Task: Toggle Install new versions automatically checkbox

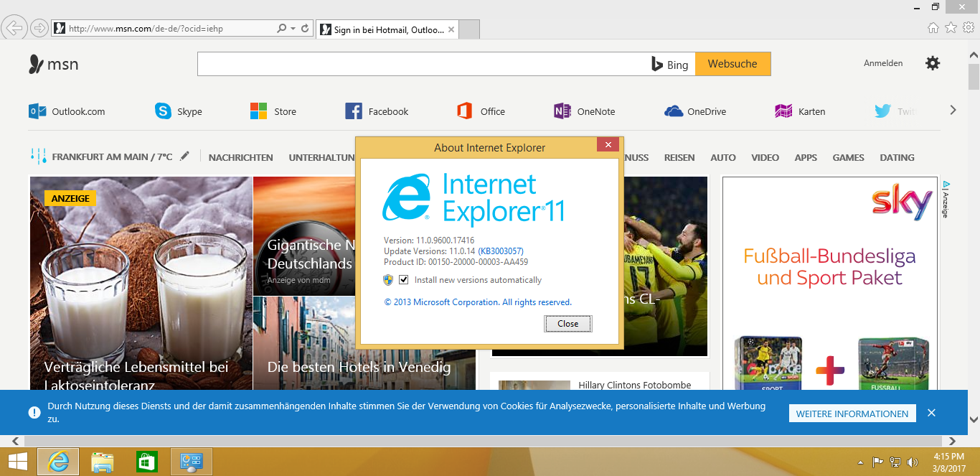Action: (404, 280)
